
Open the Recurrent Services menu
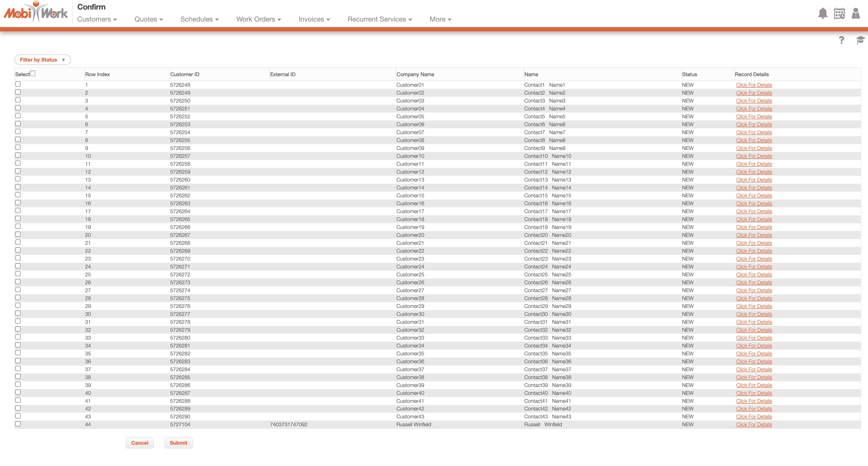pos(380,19)
